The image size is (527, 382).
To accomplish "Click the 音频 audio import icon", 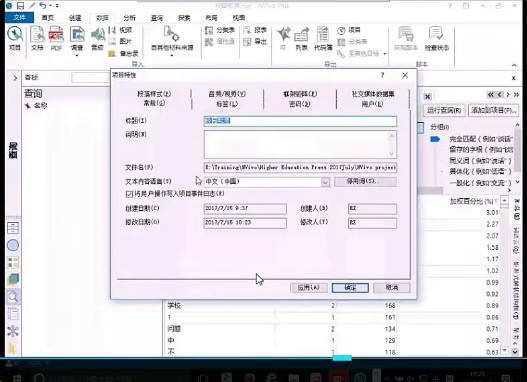I will pyautogui.click(x=97, y=39).
